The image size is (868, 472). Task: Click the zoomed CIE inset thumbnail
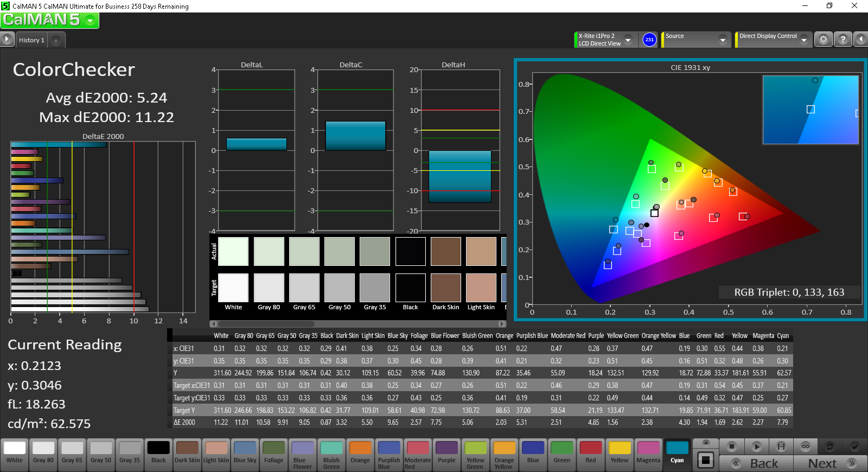[810, 110]
